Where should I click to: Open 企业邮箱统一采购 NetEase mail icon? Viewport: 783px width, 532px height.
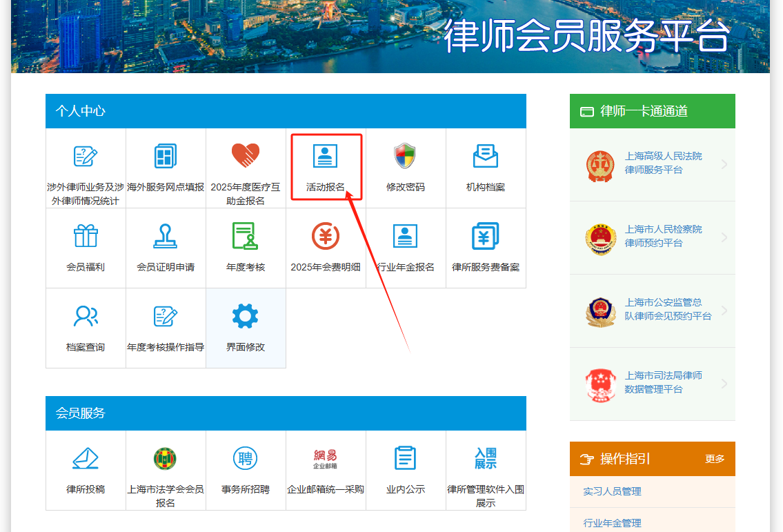coord(326,459)
